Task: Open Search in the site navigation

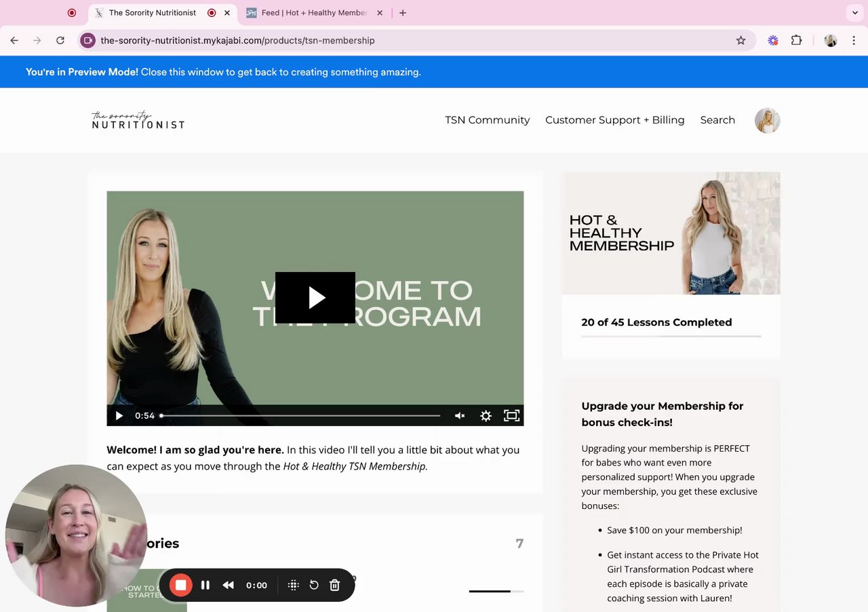Action: pyautogui.click(x=717, y=120)
